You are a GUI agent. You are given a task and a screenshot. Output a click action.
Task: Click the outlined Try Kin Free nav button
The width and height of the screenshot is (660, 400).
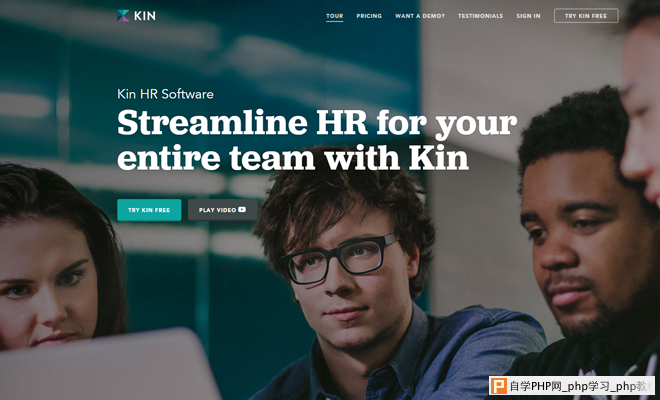586,16
